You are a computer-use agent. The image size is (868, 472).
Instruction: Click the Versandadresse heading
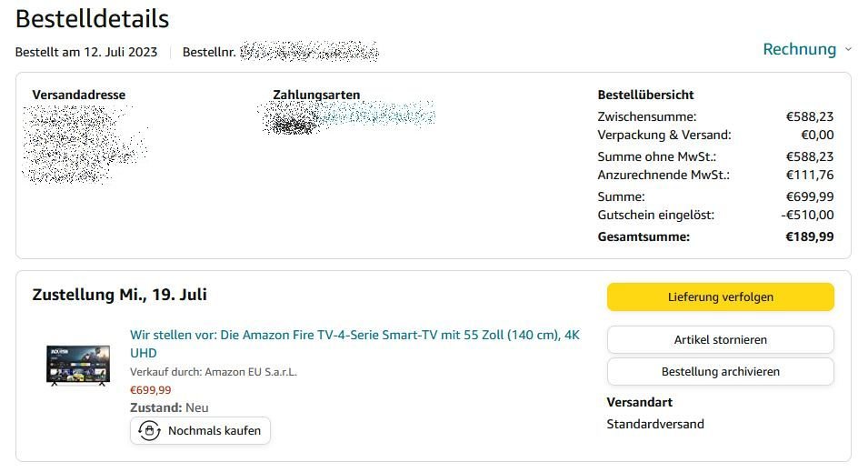pyautogui.click(x=79, y=95)
